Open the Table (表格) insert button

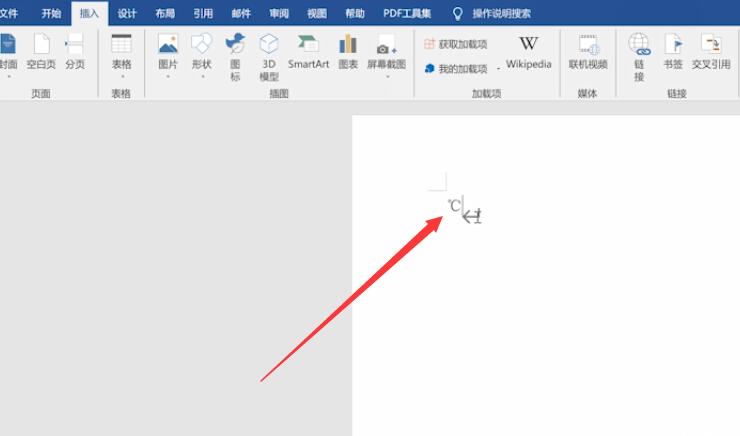pyautogui.click(x=121, y=52)
